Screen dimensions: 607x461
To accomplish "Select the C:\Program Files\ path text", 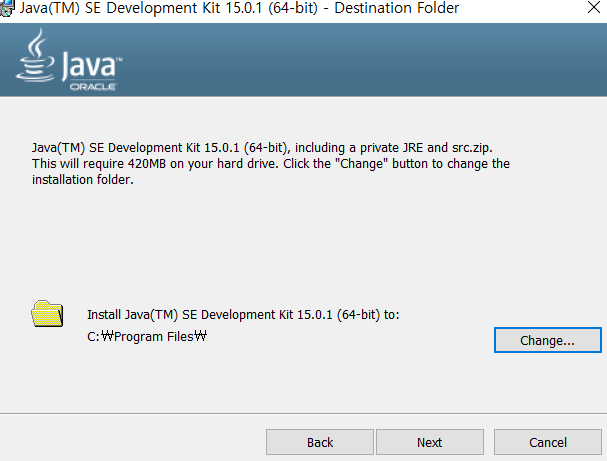I will click(147, 336).
